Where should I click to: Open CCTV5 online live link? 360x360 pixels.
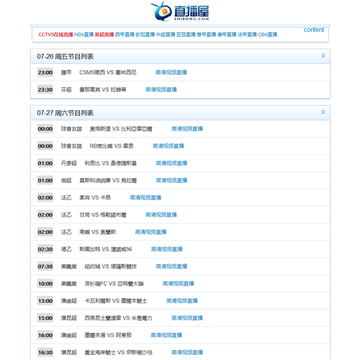(55, 34)
